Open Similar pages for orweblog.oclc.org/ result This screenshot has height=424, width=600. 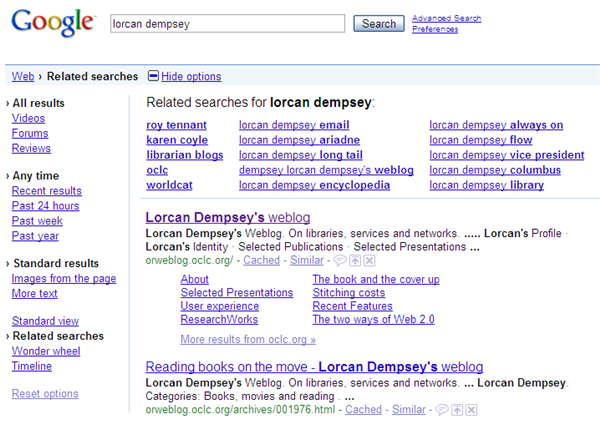(x=307, y=260)
